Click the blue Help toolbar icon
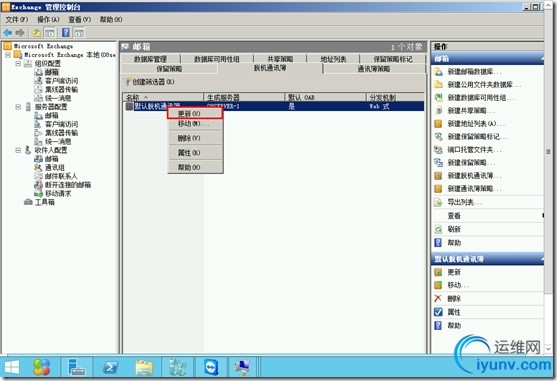557x381 pixels. click(x=66, y=33)
